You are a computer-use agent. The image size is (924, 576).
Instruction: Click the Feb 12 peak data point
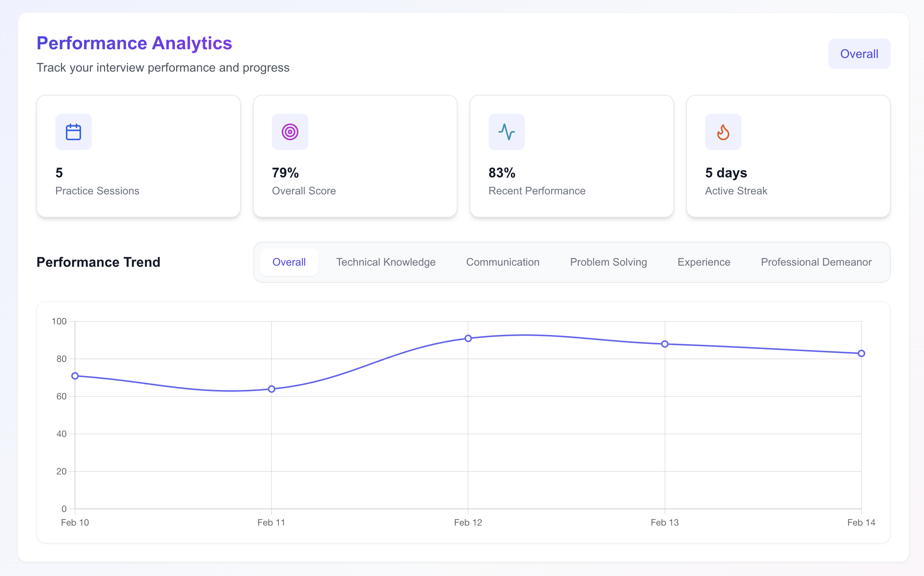click(468, 338)
